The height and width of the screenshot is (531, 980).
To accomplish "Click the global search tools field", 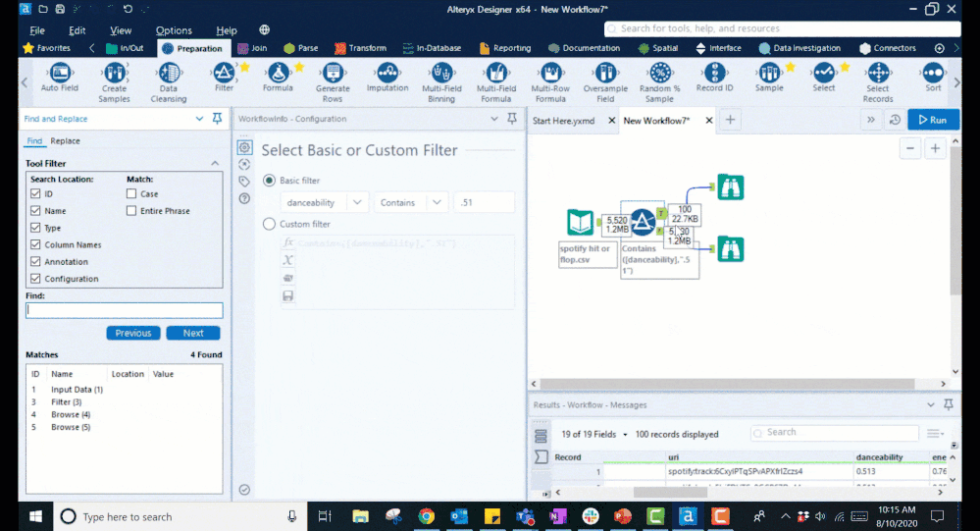I will point(782,28).
